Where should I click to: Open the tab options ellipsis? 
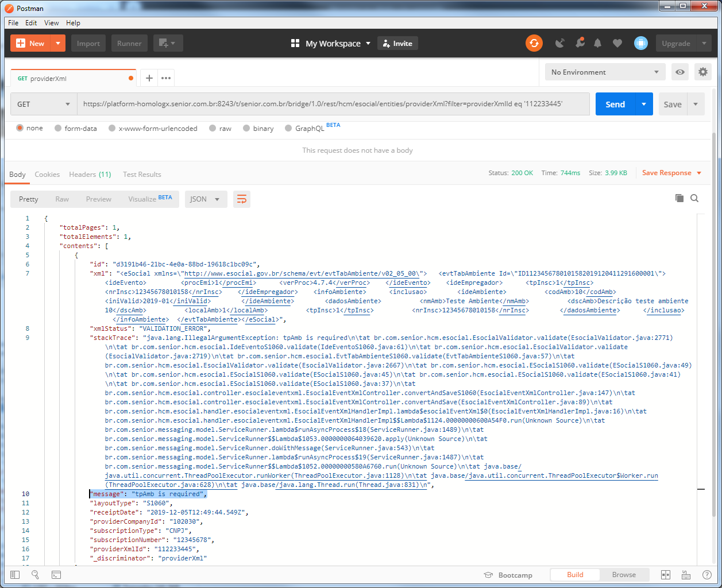click(166, 78)
